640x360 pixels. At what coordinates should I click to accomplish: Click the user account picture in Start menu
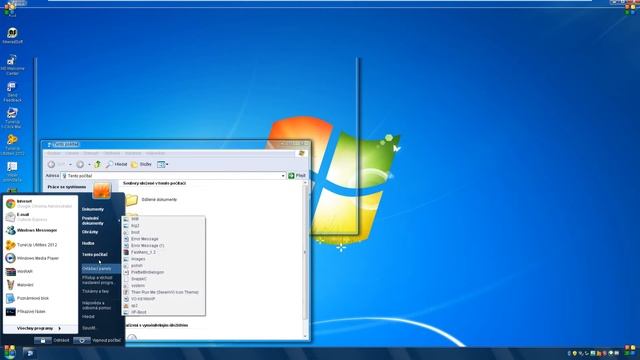coord(102,190)
